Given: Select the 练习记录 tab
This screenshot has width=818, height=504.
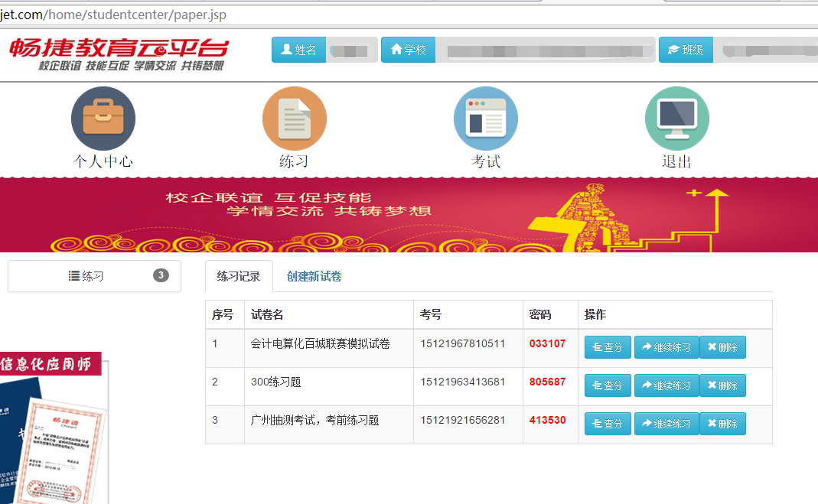Looking at the screenshot, I should [239, 277].
